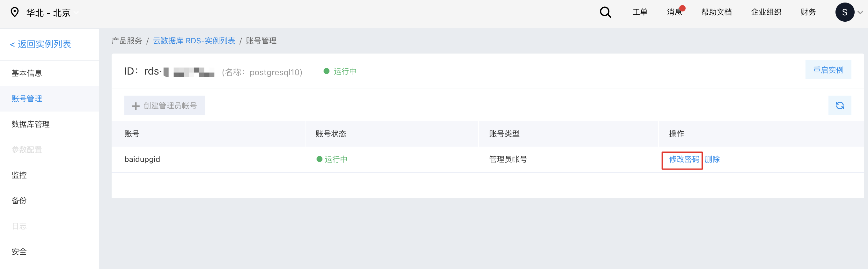This screenshot has height=269, width=868.
Task: Open 帮助文档 in top navigation
Action: tap(716, 12)
